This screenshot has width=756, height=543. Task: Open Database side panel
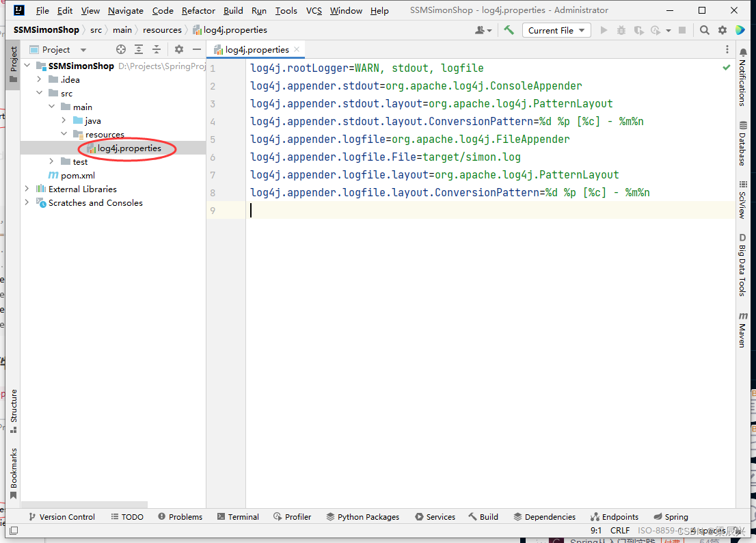tap(743, 143)
